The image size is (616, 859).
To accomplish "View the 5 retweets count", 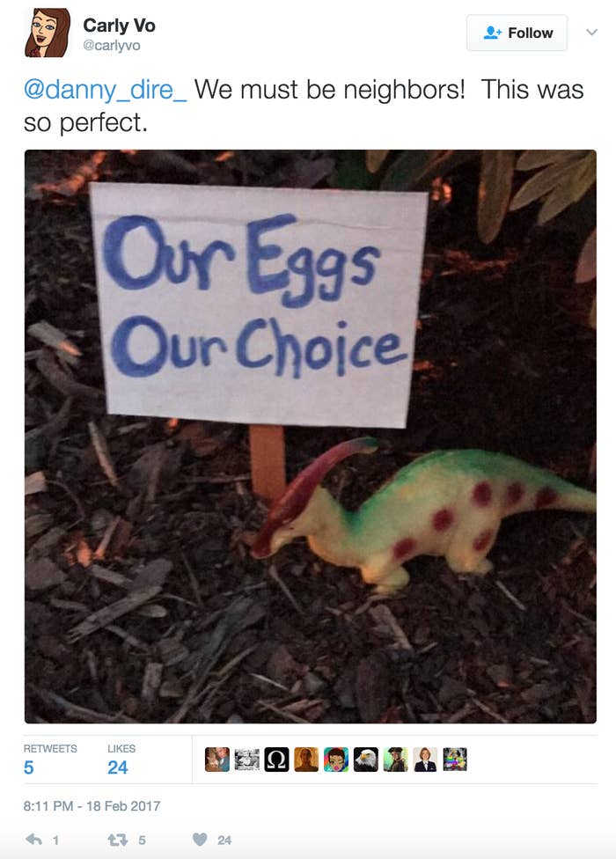I will [50, 760].
